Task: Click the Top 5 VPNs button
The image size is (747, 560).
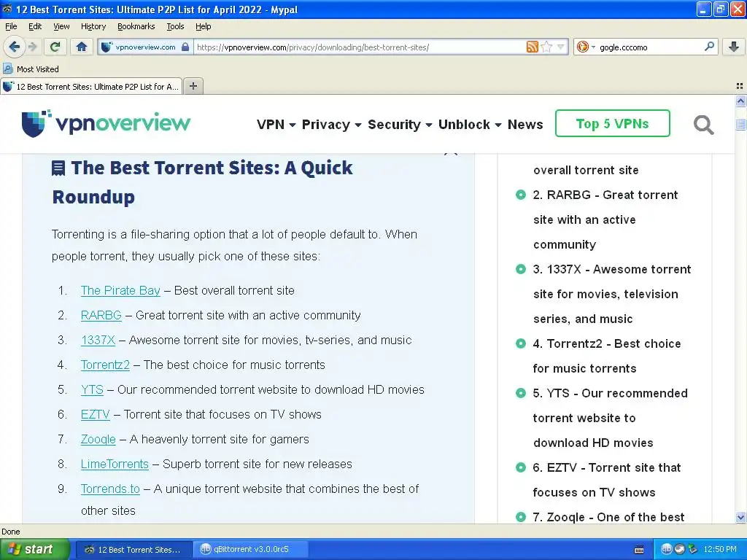Action: pyautogui.click(x=612, y=123)
